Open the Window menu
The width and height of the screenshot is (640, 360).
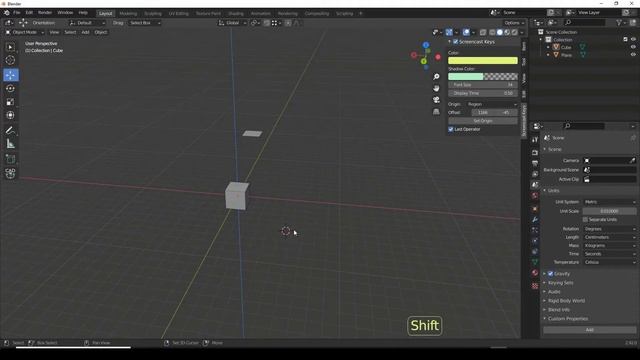point(65,13)
